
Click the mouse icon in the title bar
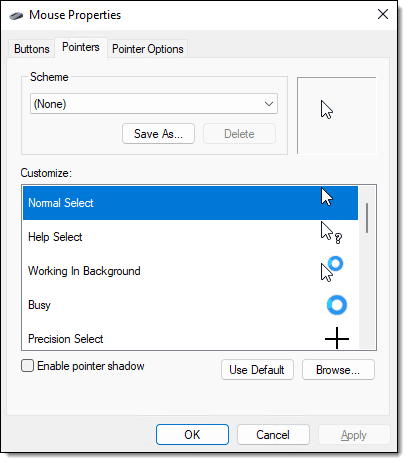(x=16, y=16)
